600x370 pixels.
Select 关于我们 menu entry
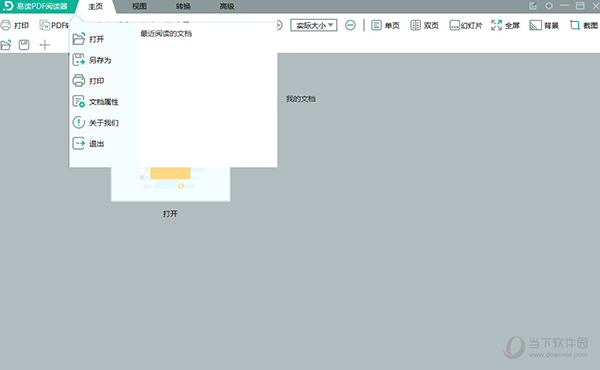coord(104,123)
